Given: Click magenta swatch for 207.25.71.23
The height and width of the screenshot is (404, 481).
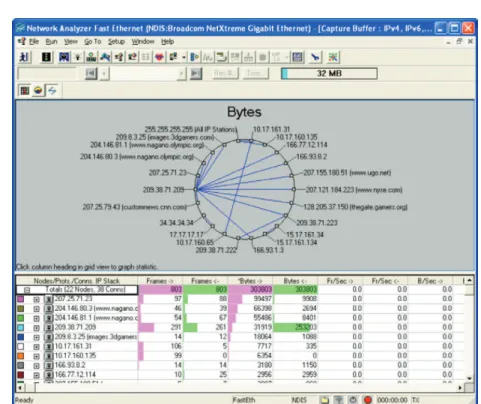Looking at the screenshot, I should click(x=21, y=299).
